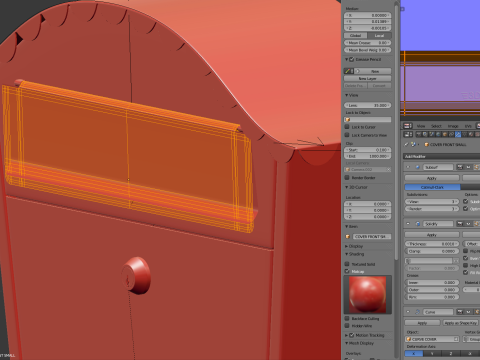The width and height of the screenshot is (480, 360).
Task: Click the UV/Image editor type icon
Action: [x=408, y=126]
